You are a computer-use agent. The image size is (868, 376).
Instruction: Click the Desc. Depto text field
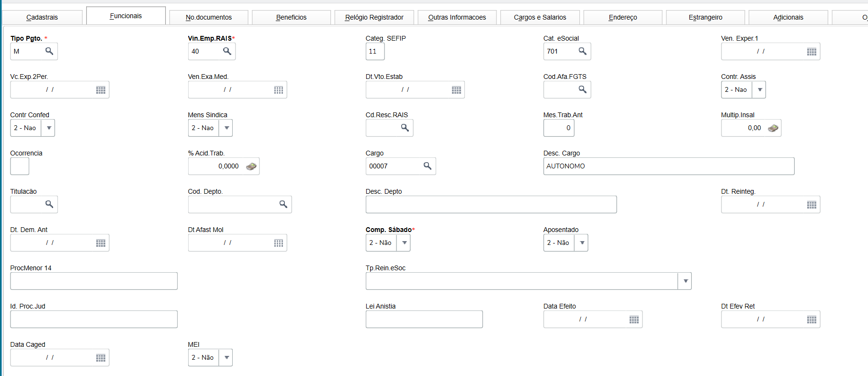(x=491, y=204)
